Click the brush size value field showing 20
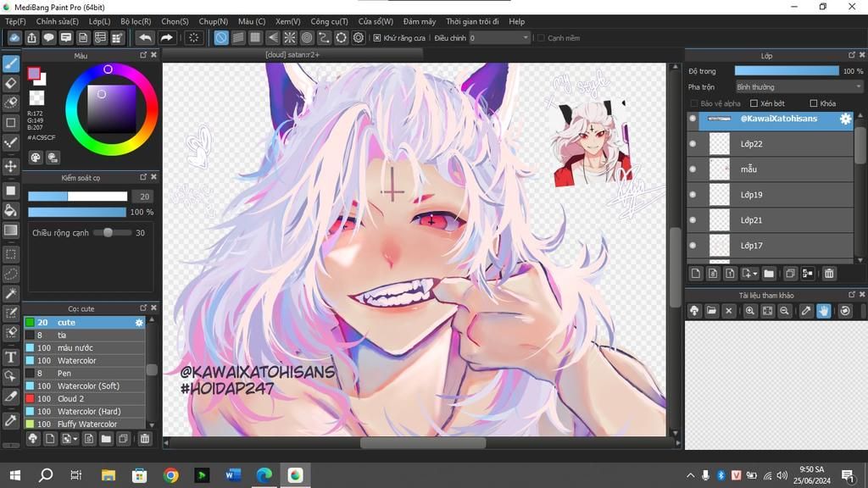 pyautogui.click(x=144, y=197)
